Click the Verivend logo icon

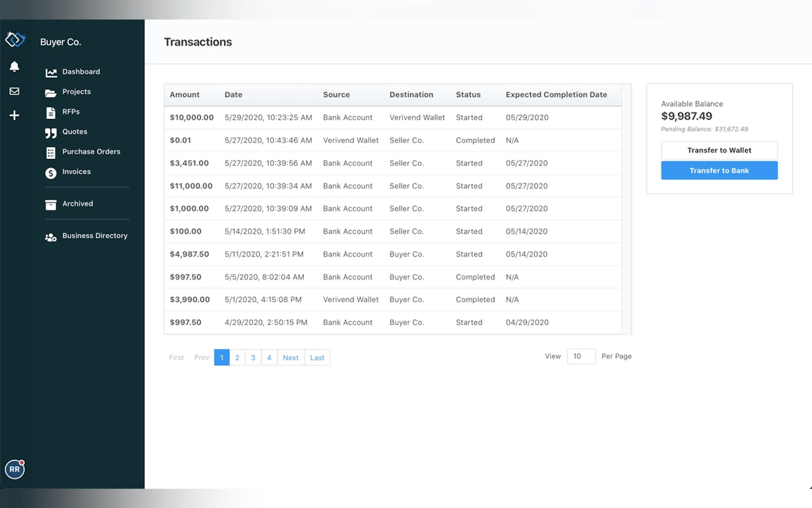pyautogui.click(x=15, y=40)
